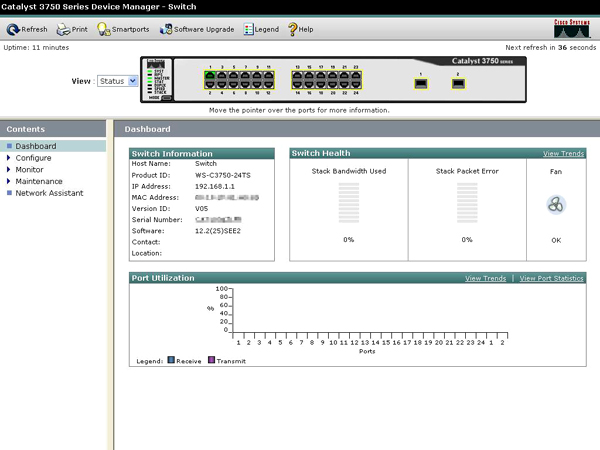Click the Fan status icon
The height and width of the screenshot is (450, 600).
click(556, 205)
